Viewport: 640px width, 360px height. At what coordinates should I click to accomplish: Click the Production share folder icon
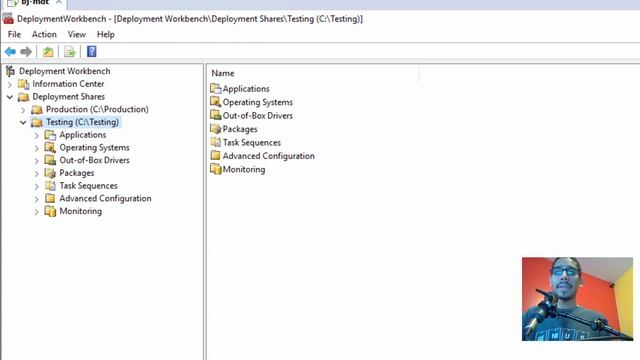[x=37, y=110]
